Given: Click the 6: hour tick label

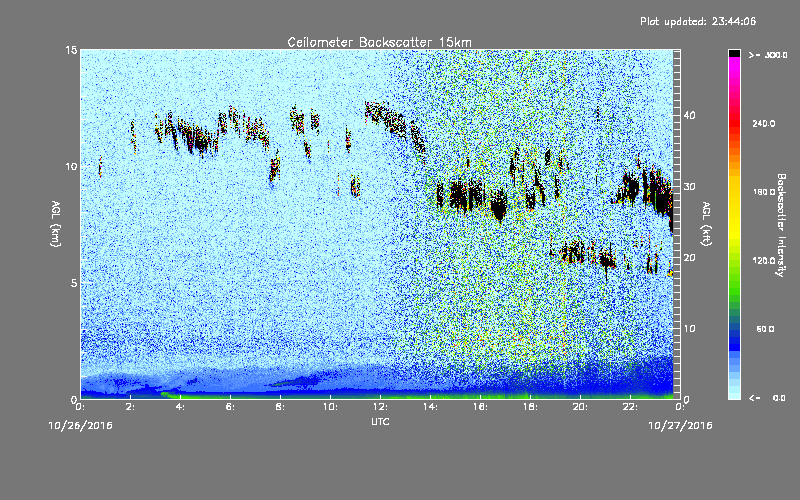Looking at the screenshot, I should point(231,407).
